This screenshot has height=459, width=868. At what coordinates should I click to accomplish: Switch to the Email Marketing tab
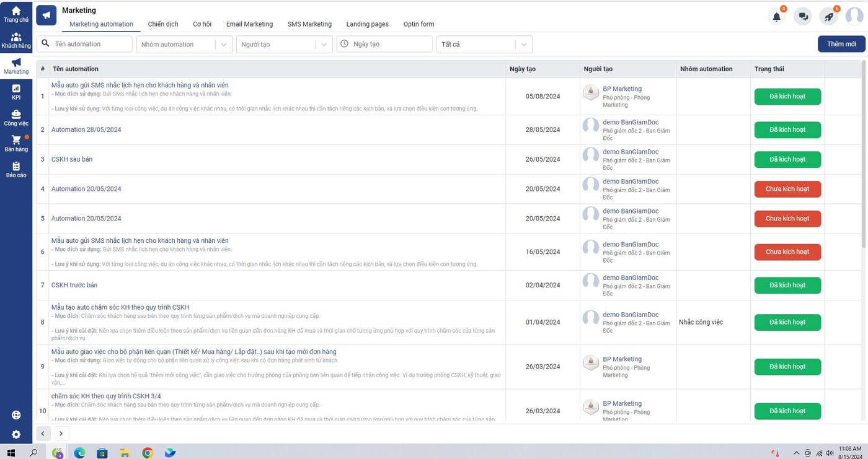pos(249,24)
